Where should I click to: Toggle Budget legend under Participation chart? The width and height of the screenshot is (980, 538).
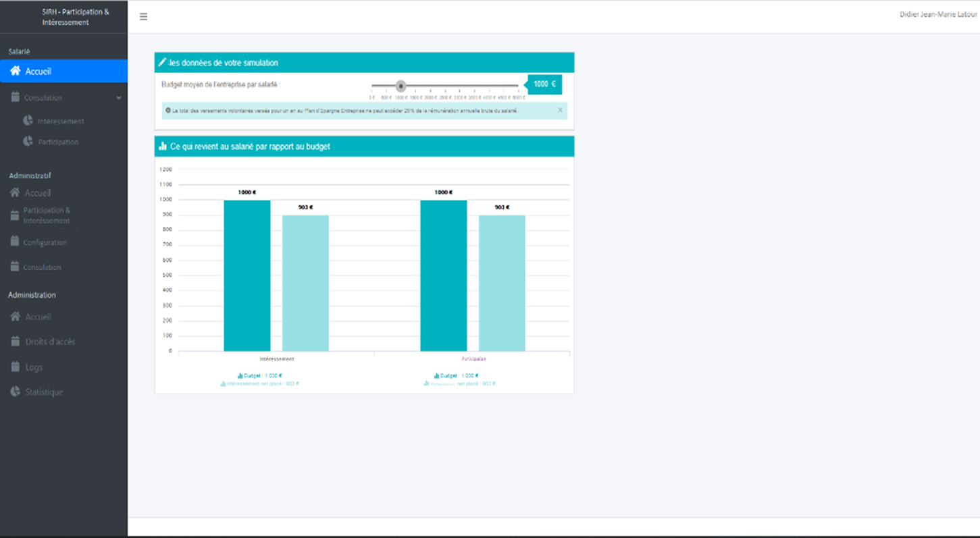457,375
